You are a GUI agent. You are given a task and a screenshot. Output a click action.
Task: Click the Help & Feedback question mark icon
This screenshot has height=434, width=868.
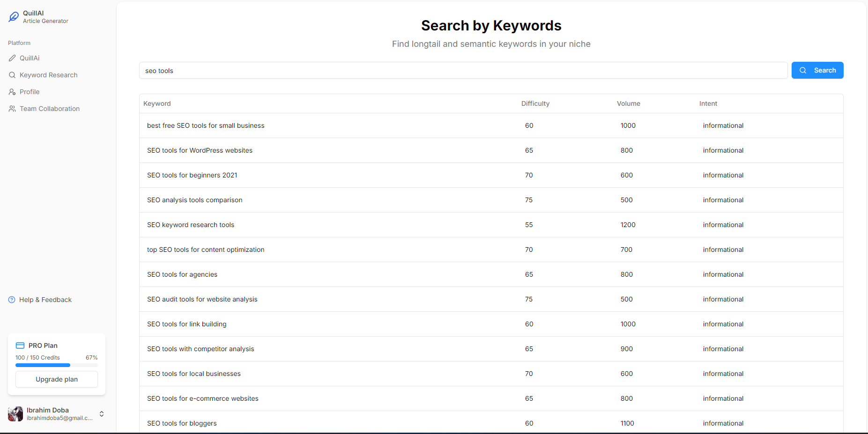12,300
